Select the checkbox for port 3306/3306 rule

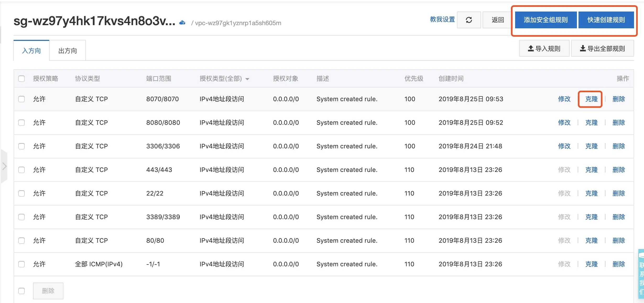click(21, 146)
